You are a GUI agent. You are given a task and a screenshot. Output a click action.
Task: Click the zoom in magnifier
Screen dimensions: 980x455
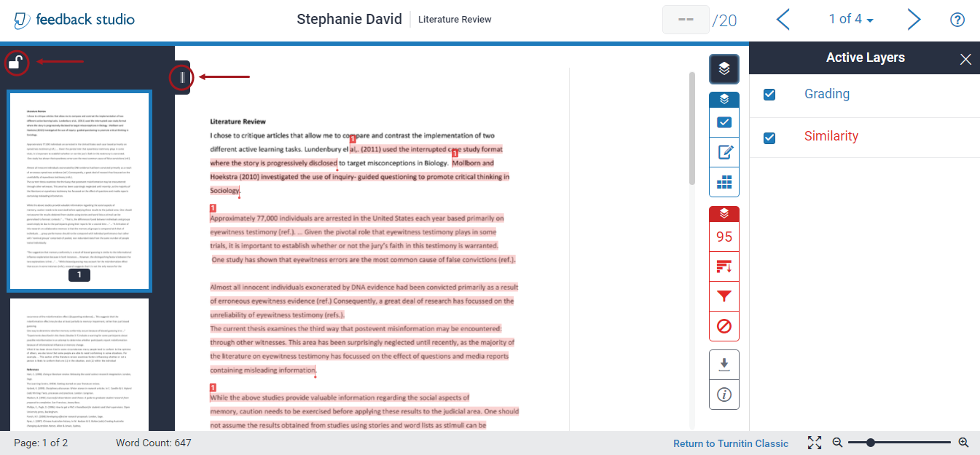point(963,443)
